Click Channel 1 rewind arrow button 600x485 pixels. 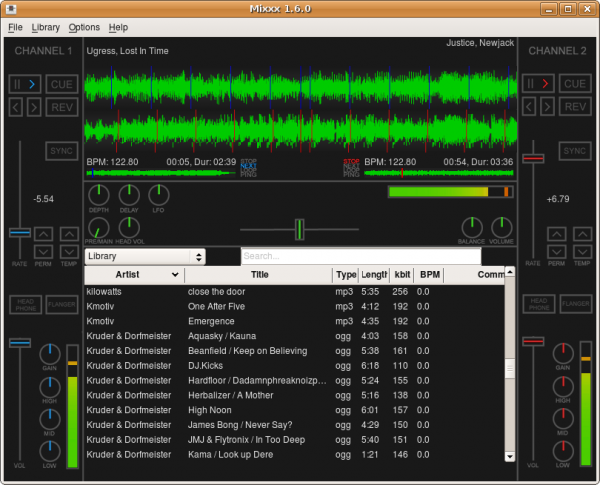coord(18,107)
